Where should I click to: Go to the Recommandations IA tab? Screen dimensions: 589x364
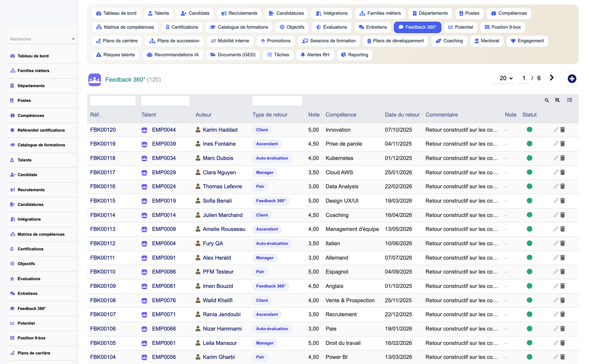(173, 55)
